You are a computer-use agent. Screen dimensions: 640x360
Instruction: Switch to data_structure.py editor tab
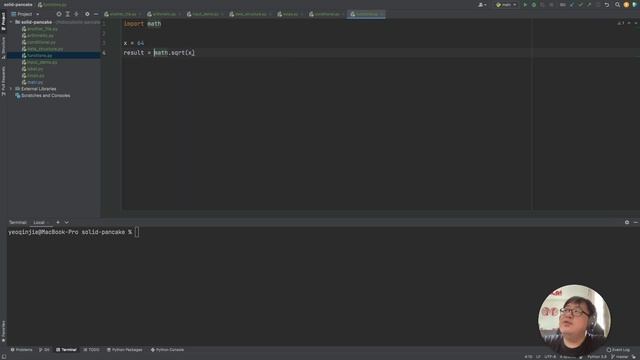250,14
